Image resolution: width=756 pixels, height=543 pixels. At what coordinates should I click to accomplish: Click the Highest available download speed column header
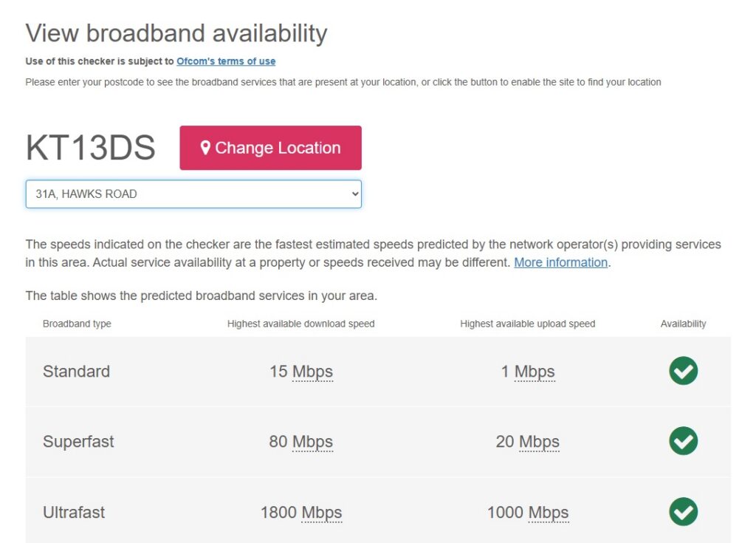[301, 324]
